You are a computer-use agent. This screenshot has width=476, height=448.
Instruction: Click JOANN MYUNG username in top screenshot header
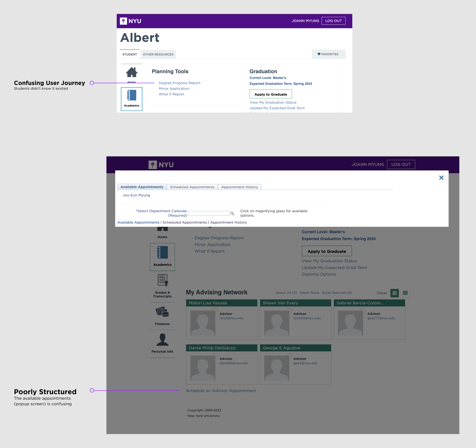coord(305,21)
